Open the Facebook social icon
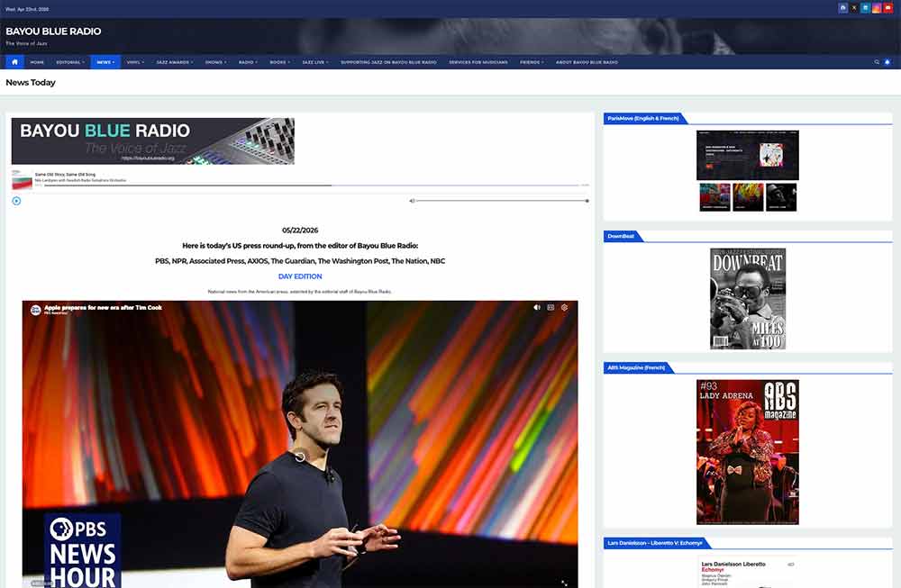The height and width of the screenshot is (588, 901). click(x=843, y=7)
